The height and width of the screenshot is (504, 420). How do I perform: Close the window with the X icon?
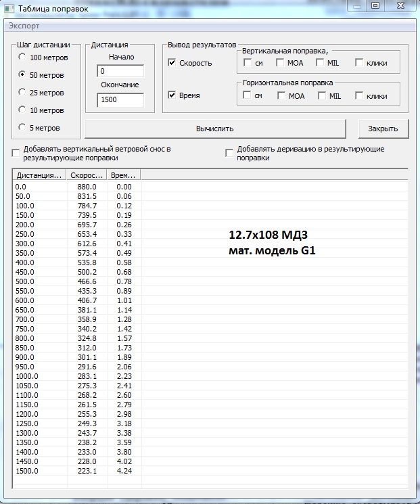tap(400, 6)
